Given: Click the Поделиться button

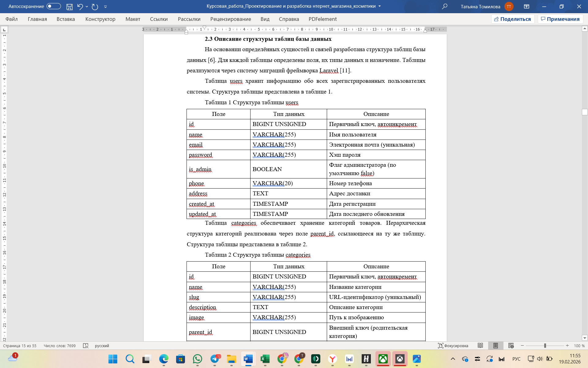Looking at the screenshot, I should click(513, 19).
